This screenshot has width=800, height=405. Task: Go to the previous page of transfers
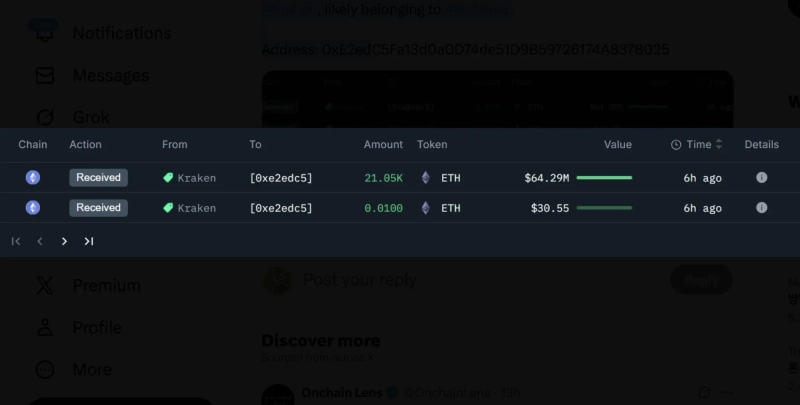[40, 241]
